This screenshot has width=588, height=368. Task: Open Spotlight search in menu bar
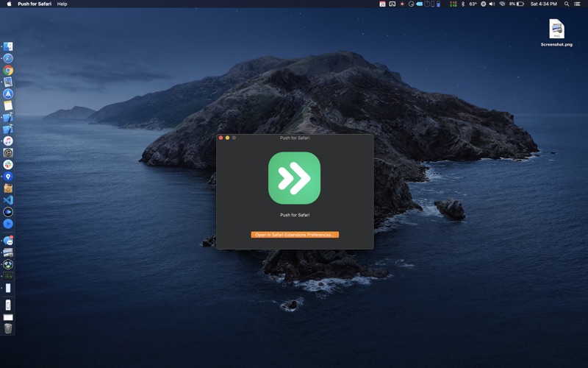tap(567, 4)
